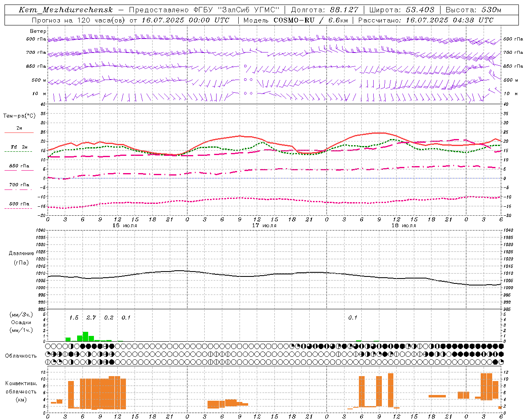Click the '2м' temperature legend entry

[19, 128]
